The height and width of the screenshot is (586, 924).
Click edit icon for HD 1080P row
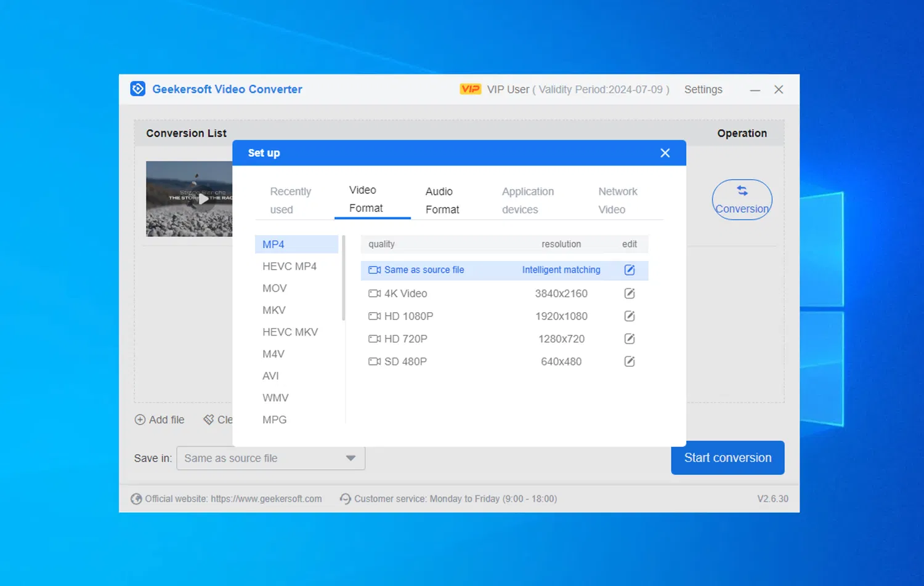point(630,316)
